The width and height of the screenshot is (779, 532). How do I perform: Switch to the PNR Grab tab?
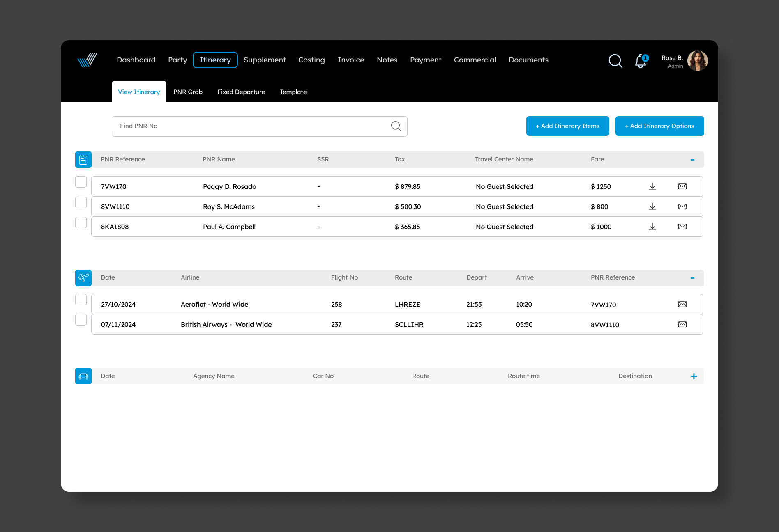[188, 92]
